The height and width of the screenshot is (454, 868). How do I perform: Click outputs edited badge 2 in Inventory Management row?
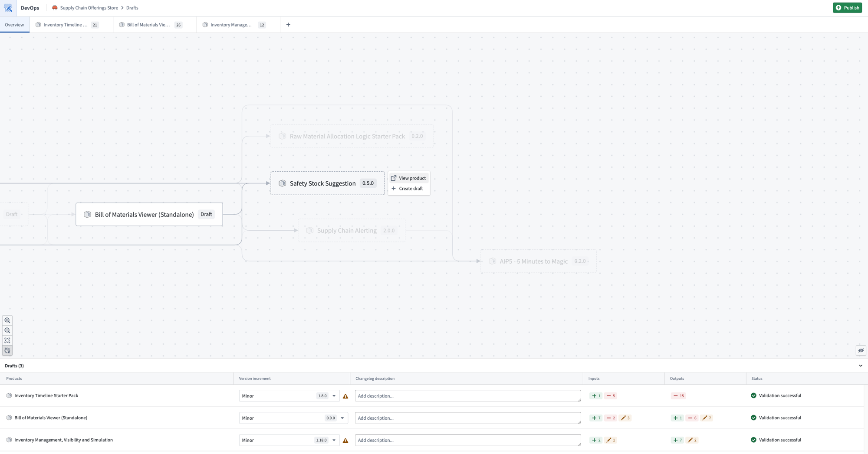click(x=692, y=440)
